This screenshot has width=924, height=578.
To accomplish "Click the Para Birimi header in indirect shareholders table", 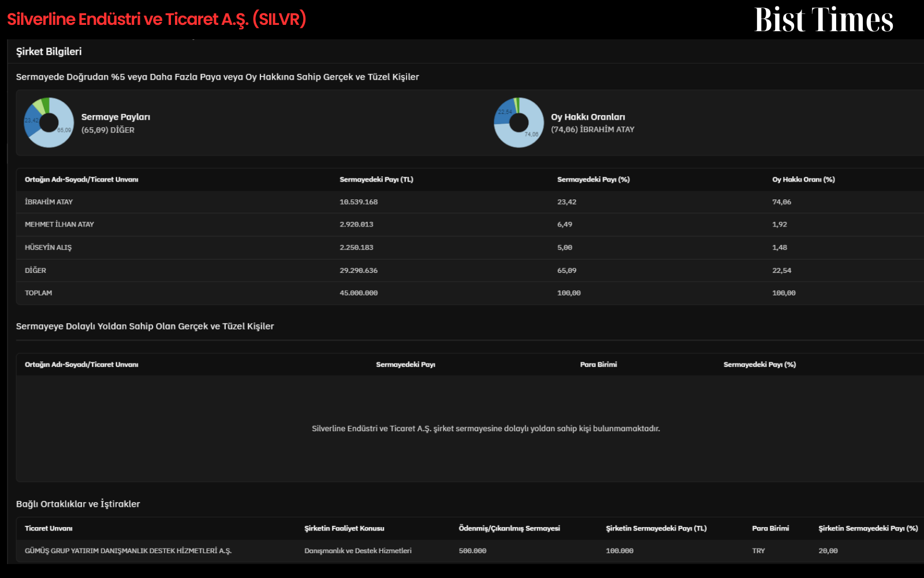I will [x=599, y=365].
